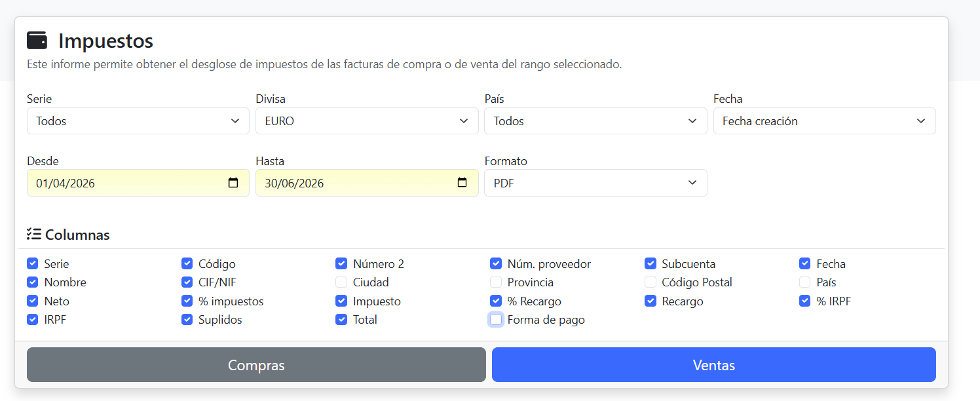
Task: Open calendar picker in Hasta date field
Action: pyautogui.click(x=462, y=183)
